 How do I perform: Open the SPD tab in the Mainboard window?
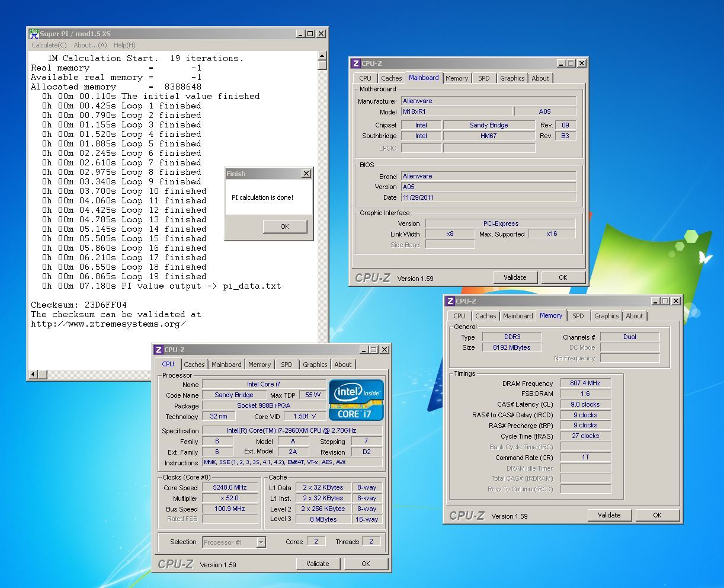click(484, 78)
